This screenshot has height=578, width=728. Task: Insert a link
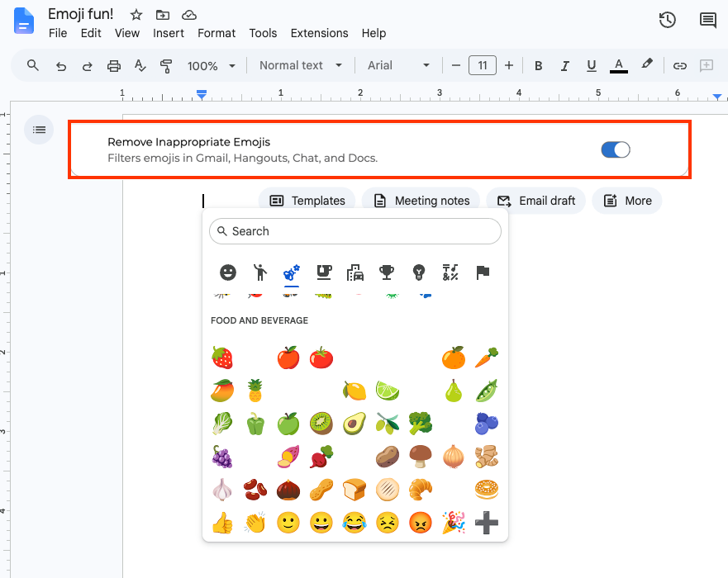pos(680,66)
